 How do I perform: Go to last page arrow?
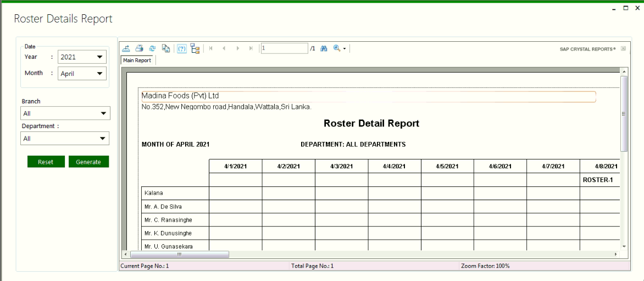(x=251, y=48)
